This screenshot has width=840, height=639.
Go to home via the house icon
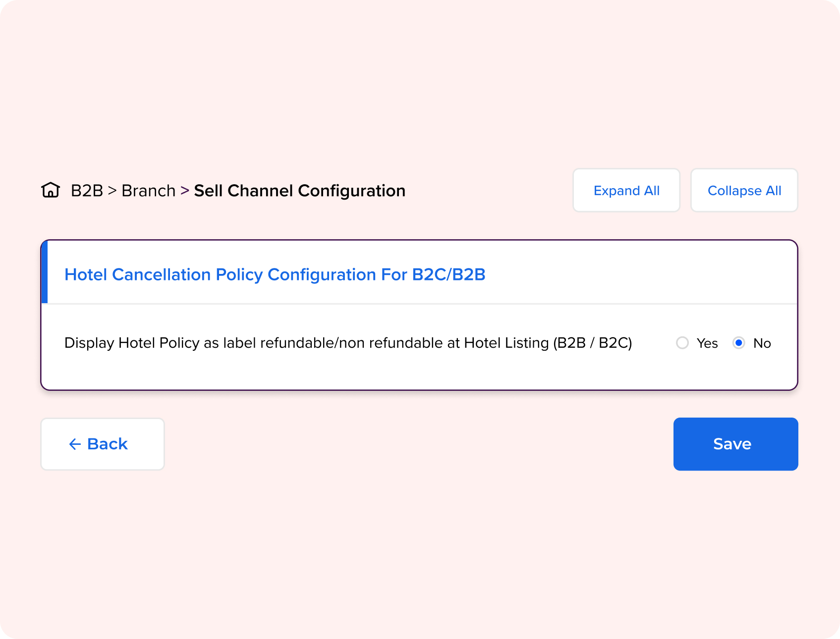pos(51,190)
